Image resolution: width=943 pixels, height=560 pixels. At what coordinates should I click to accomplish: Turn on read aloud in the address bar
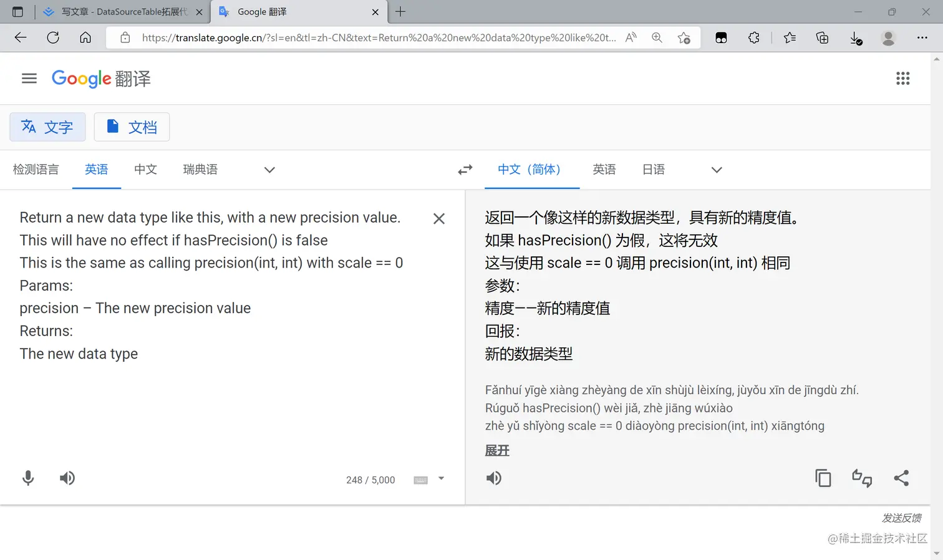[x=631, y=37]
